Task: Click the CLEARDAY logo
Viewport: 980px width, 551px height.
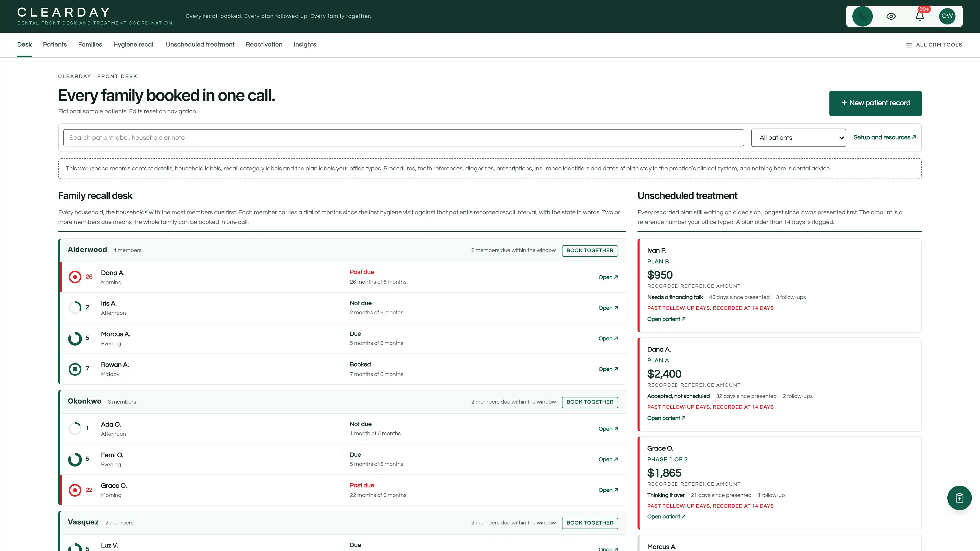Action: tap(64, 12)
